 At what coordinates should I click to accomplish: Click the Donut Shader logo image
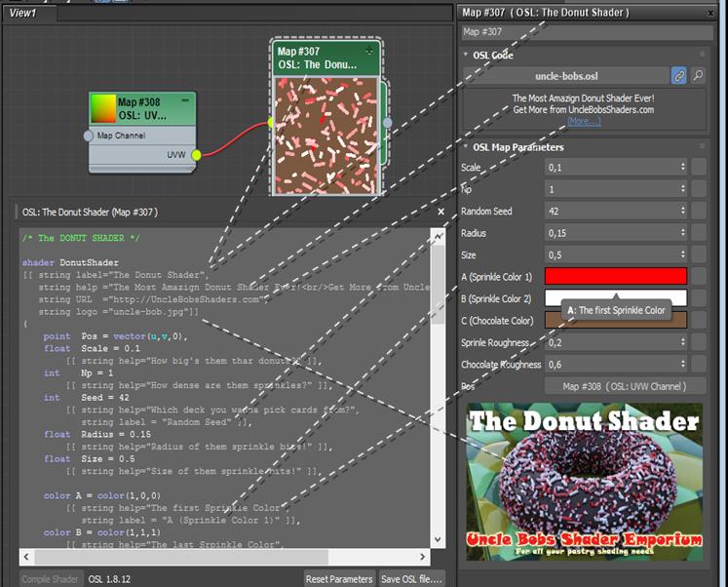(x=585, y=482)
